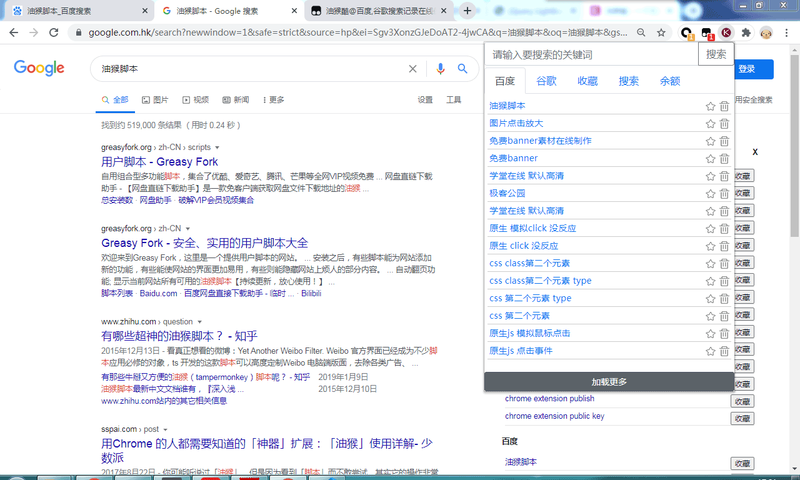Star the css 第二个元素 type entry
The image size is (800, 480).
(x=710, y=298)
